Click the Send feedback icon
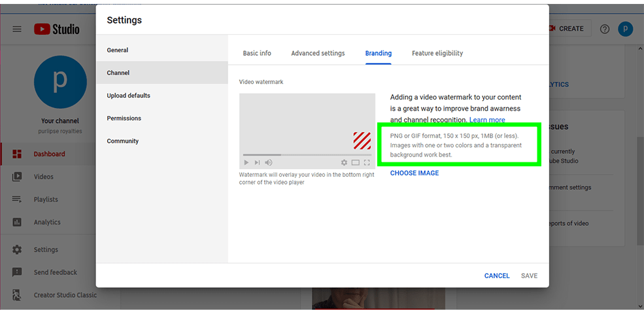 pos(17,272)
